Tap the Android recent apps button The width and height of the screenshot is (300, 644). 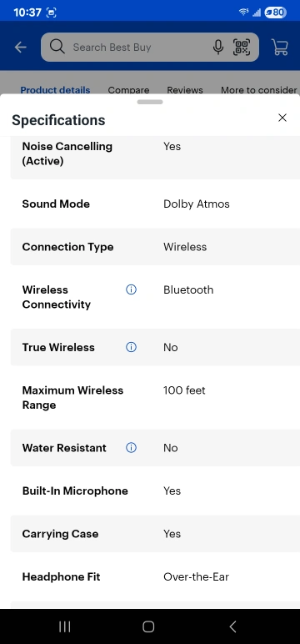click(65, 626)
